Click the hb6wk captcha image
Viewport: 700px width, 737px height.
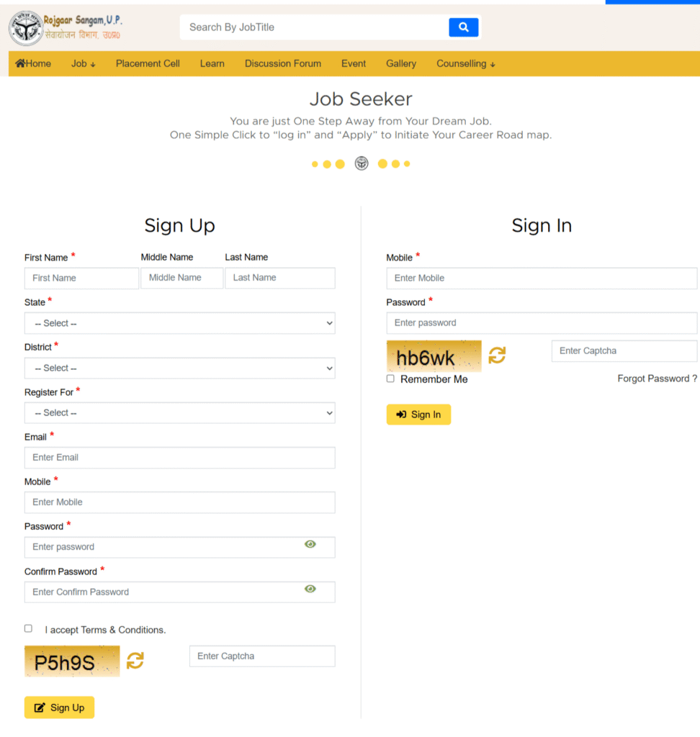(x=434, y=355)
